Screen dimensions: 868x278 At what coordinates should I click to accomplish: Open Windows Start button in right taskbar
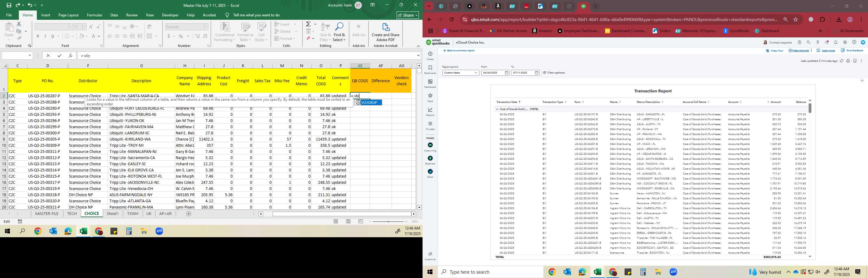click(430, 272)
